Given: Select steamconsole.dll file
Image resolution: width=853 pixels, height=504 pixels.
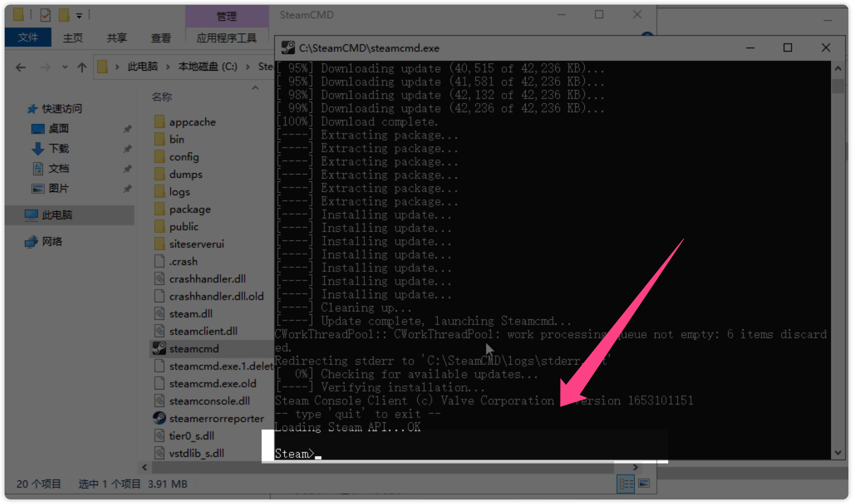Looking at the screenshot, I should tap(209, 401).
